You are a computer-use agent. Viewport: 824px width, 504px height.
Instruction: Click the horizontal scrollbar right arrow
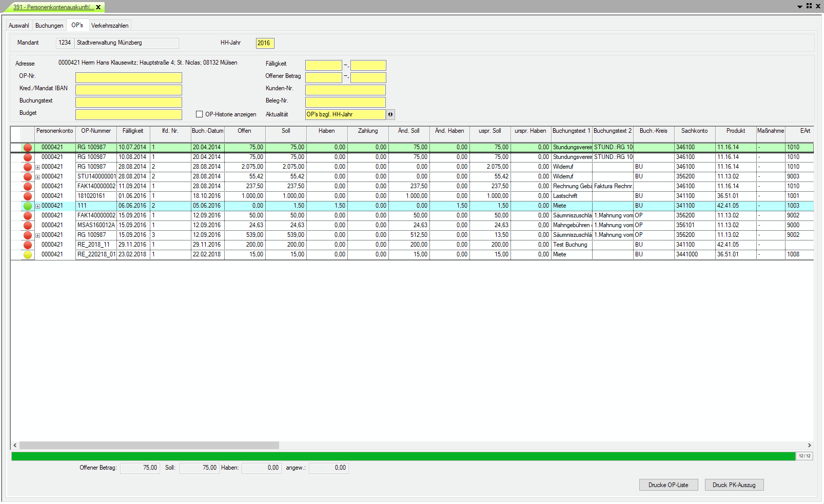809,446
